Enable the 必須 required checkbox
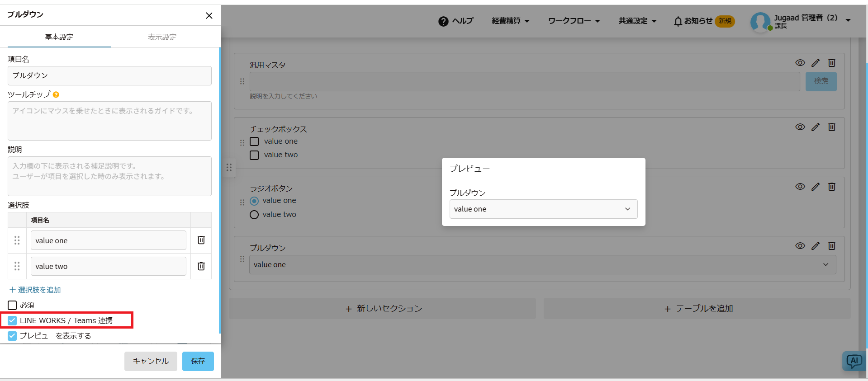Image resolution: width=868 pixels, height=381 pixels. (x=12, y=305)
